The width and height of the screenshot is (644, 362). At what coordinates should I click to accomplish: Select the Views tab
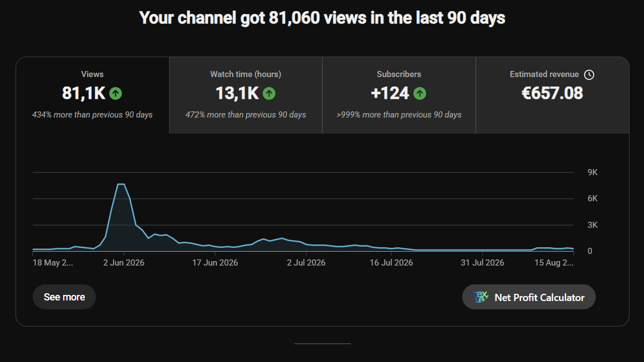(x=93, y=95)
